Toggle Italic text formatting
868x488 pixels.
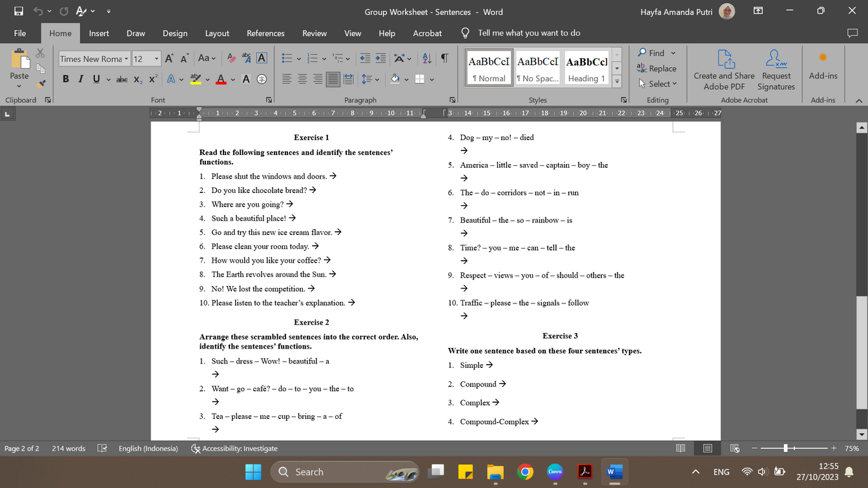click(81, 79)
